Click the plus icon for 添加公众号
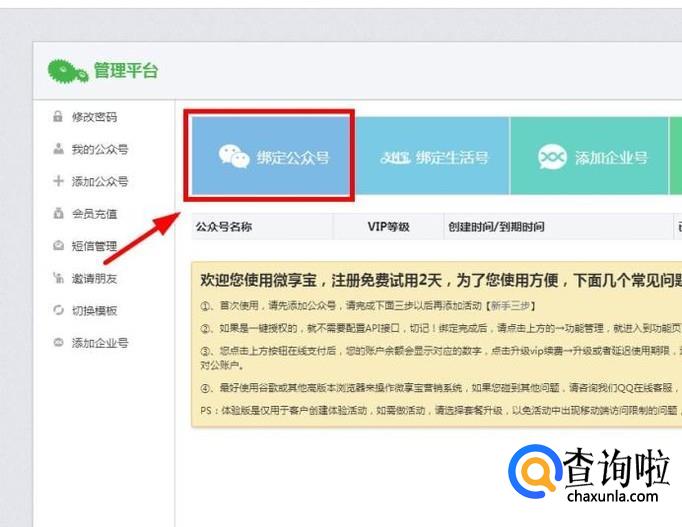This screenshot has width=682, height=527. [58, 181]
